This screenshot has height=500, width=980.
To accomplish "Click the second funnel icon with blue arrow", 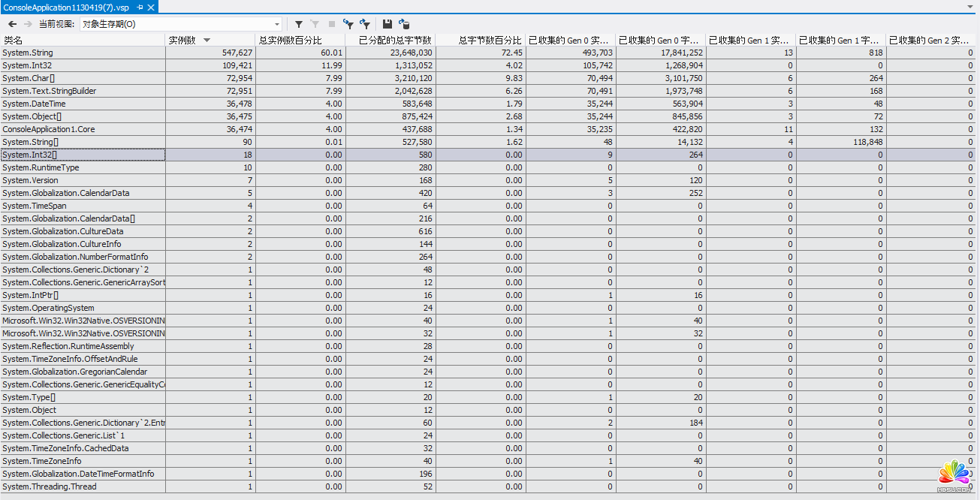I will click(365, 24).
